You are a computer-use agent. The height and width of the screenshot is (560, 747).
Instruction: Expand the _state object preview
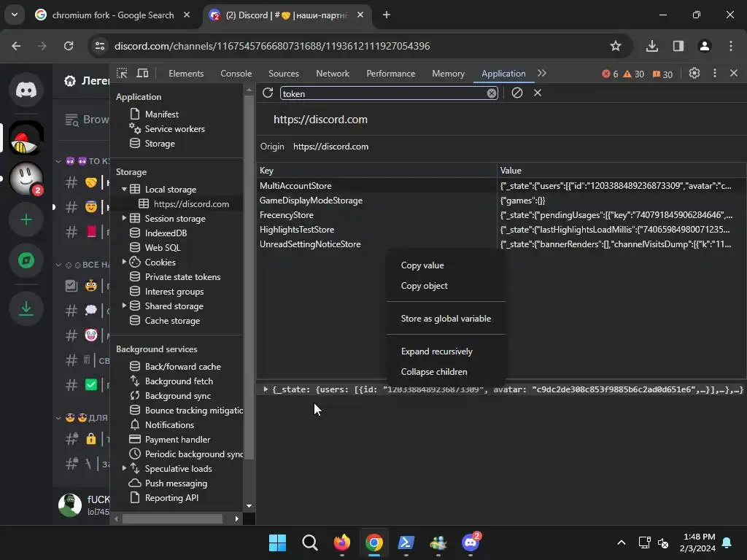click(266, 389)
